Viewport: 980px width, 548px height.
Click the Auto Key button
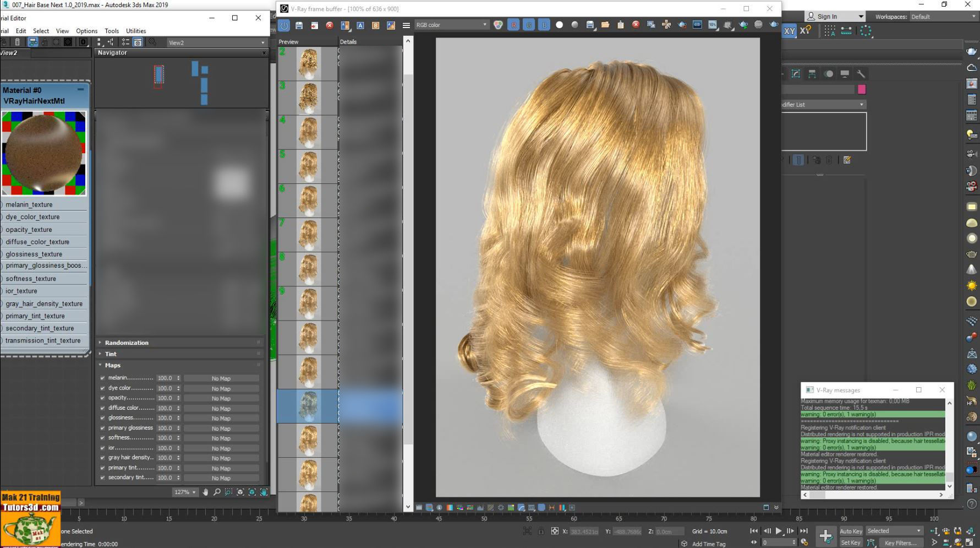pyautogui.click(x=851, y=531)
